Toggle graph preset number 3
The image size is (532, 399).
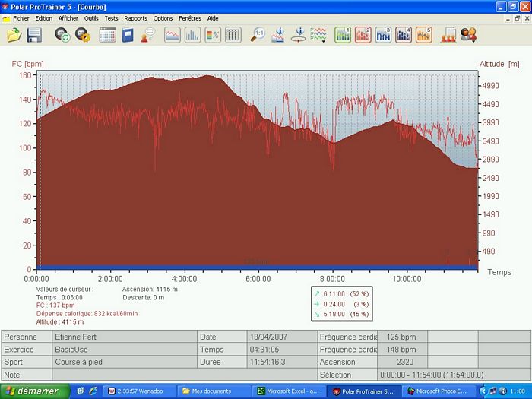pos(383,35)
